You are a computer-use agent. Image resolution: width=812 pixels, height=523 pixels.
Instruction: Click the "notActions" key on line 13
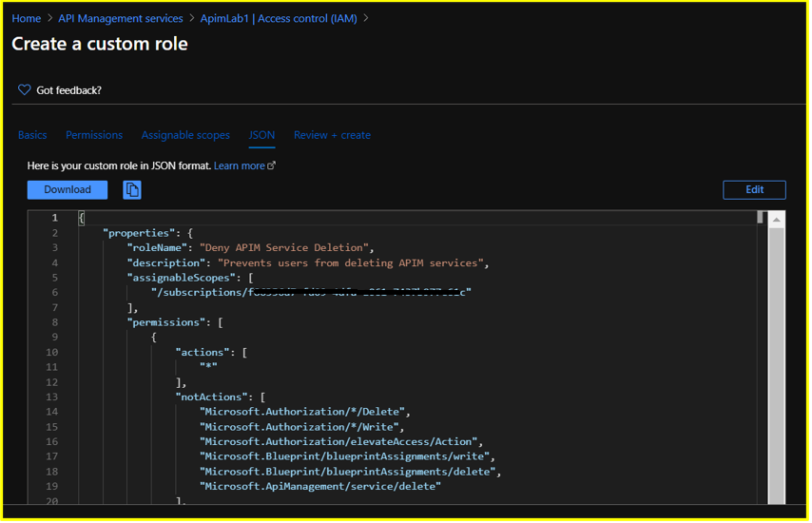tap(212, 397)
